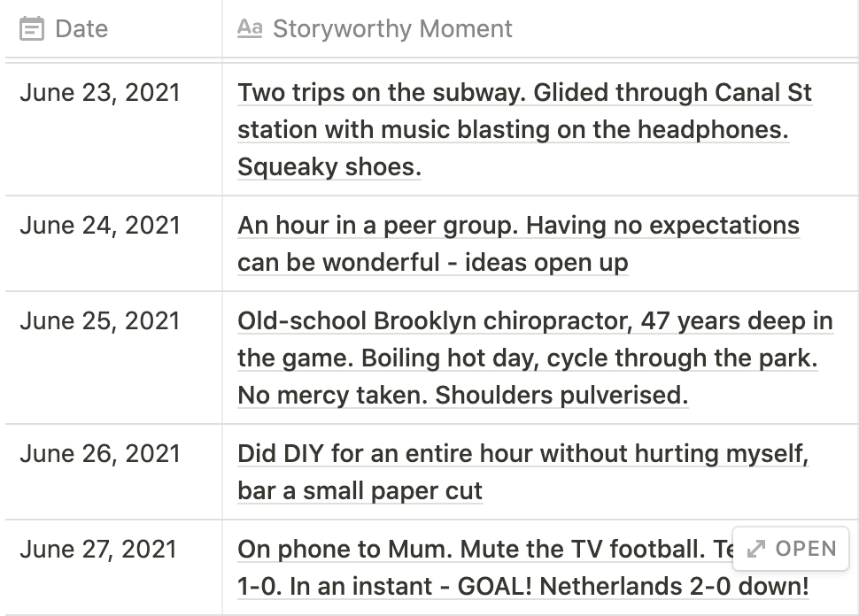Select the June 26, 2021 date cell
859x616 pixels.
point(113,472)
